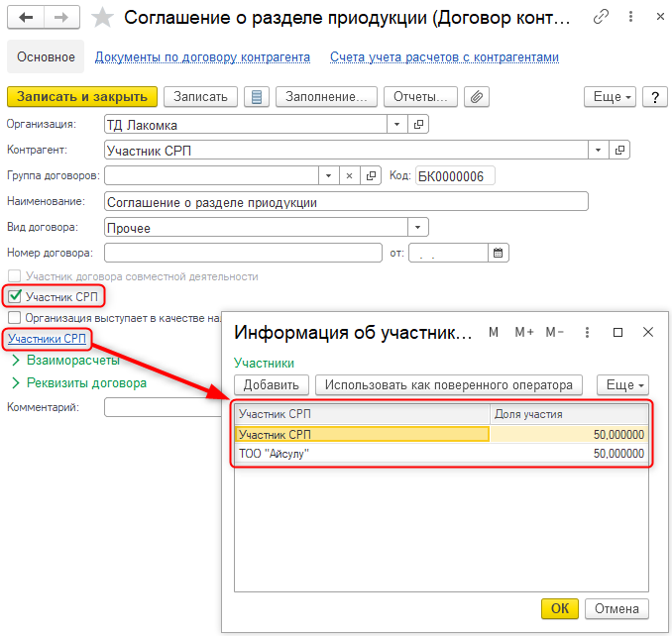Uncheck the Участник СРП checkbox

[x=14, y=296]
